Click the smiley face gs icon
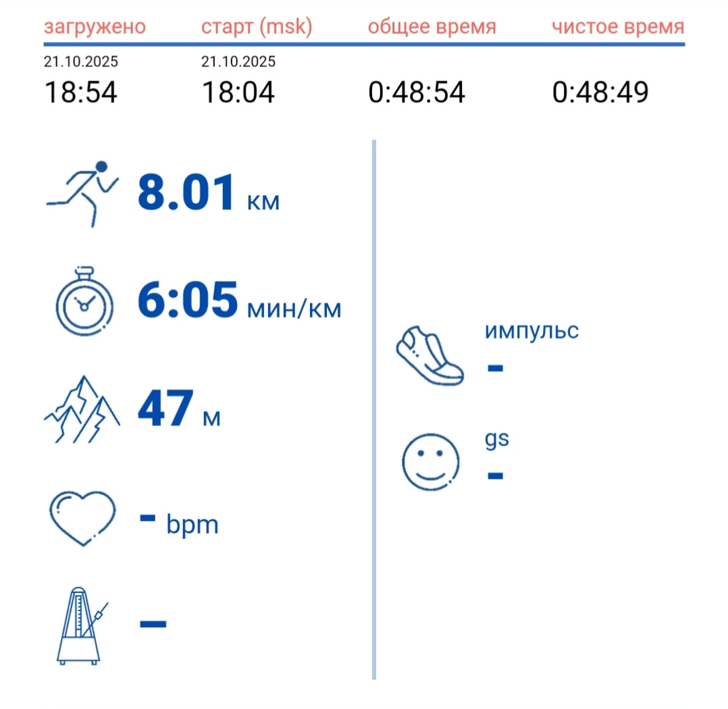The height and width of the screenshot is (709, 728). point(430,462)
